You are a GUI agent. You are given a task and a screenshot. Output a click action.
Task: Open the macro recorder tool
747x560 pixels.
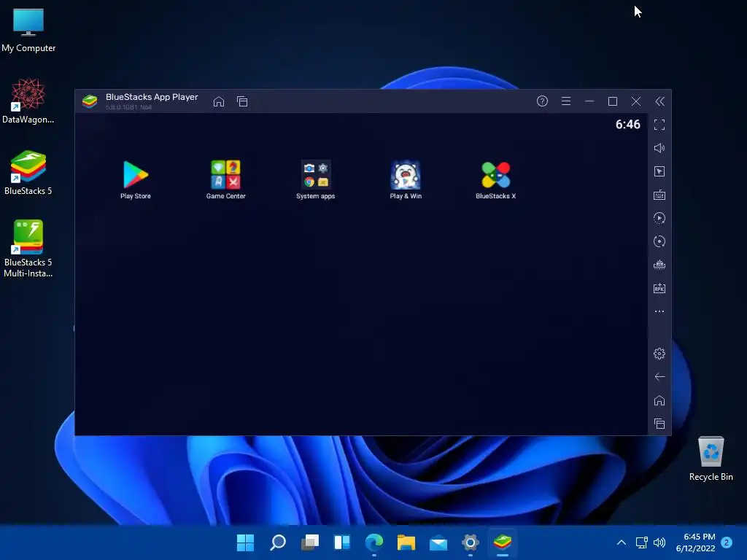(x=659, y=218)
